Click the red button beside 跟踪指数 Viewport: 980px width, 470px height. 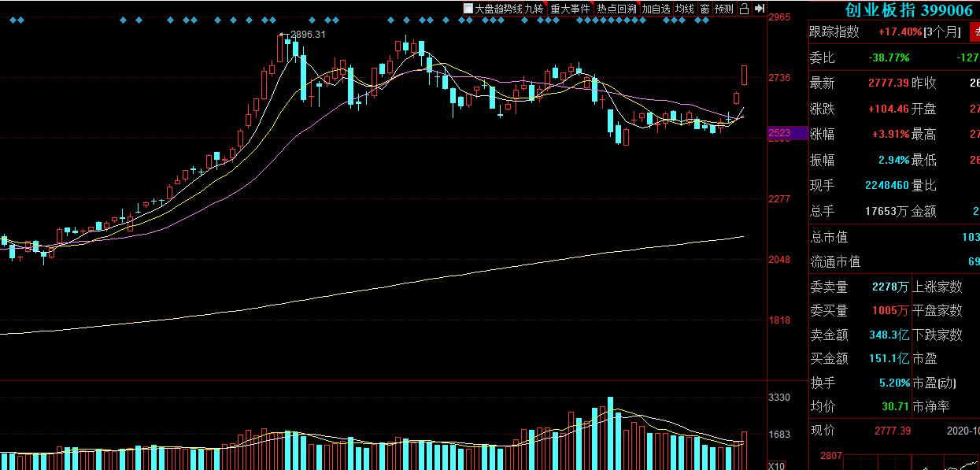click(x=974, y=32)
